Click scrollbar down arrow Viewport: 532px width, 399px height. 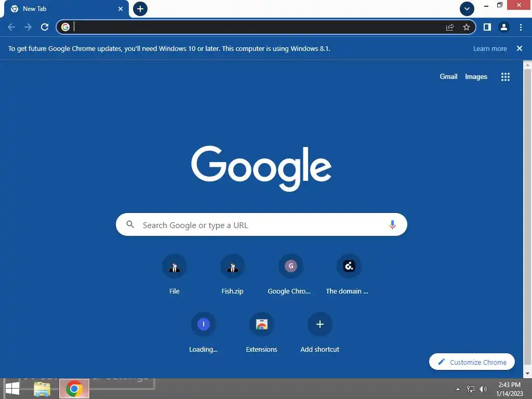(x=527, y=374)
